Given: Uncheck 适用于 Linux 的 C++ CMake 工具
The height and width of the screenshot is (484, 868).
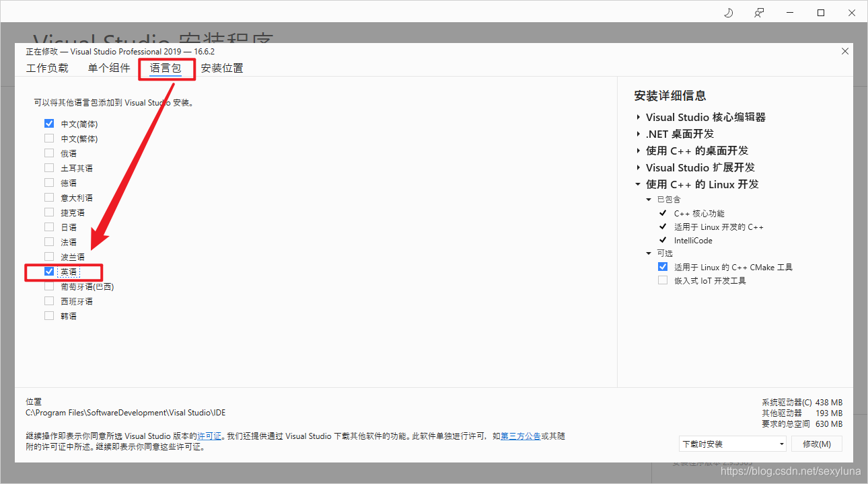Looking at the screenshot, I should pyautogui.click(x=663, y=266).
